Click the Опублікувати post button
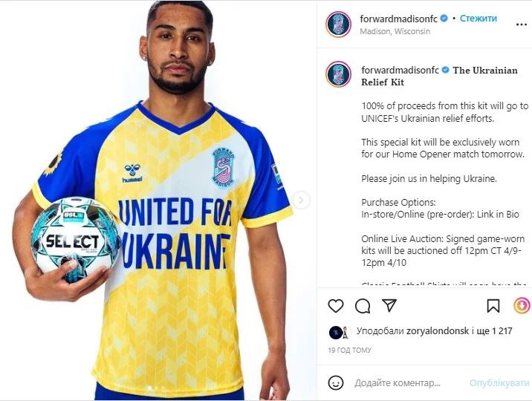The width and height of the screenshot is (532, 401). coord(499,383)
